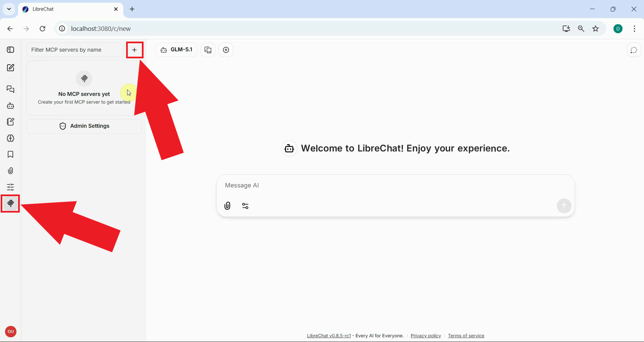Open the attached files paperclip sidebar icon
Viewport: 644px width, 342px height.
[x=10, y=171]
